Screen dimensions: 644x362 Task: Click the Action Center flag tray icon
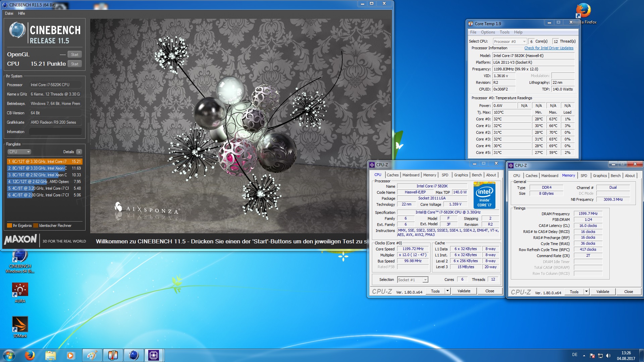(592, 356)
